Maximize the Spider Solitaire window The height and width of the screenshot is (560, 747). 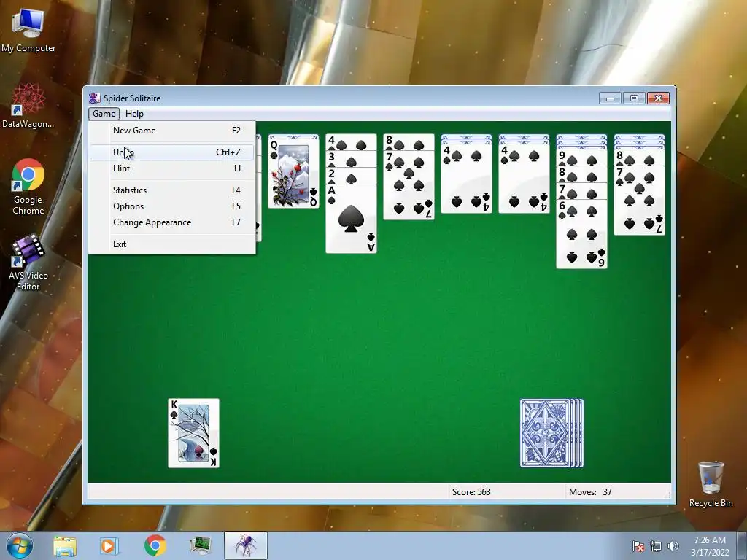(634, 98)
